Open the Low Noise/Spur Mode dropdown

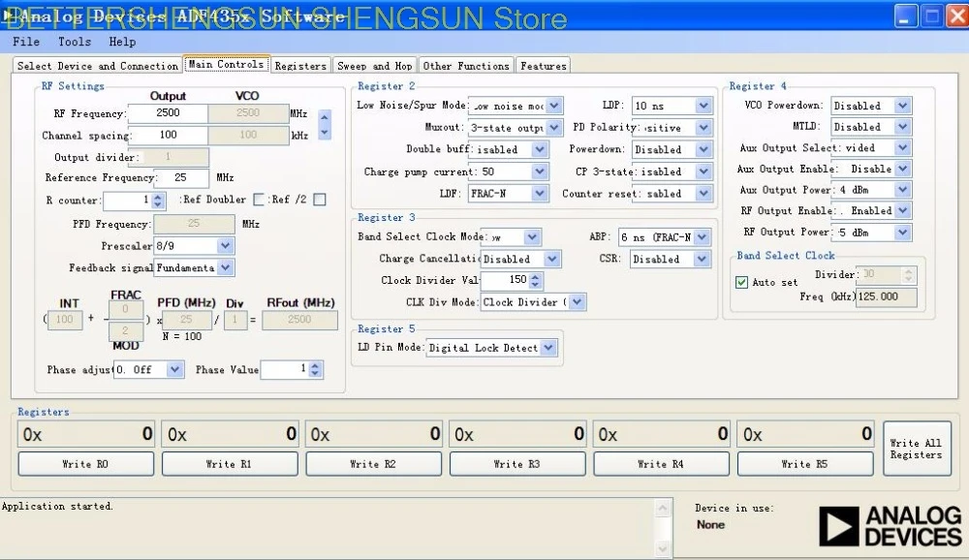click(x=553, y=106)
